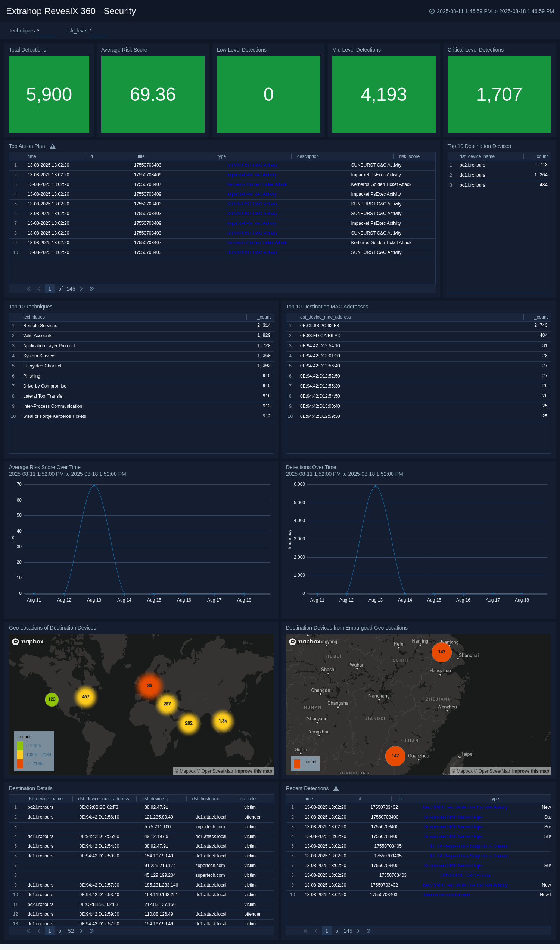This screenshot has height=950, width=560.
Task: Sort Destination Details by dst_role header
Action: [248, 799]
